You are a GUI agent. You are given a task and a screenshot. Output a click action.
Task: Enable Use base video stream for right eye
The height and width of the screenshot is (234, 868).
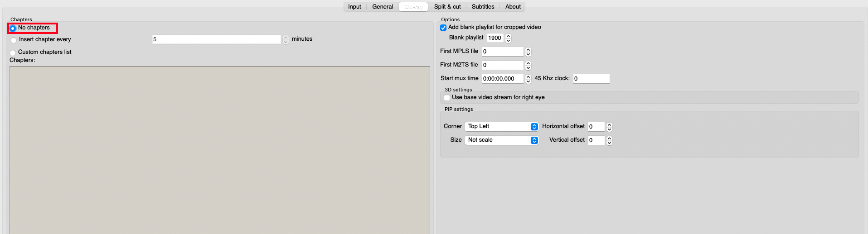[447, 98]
